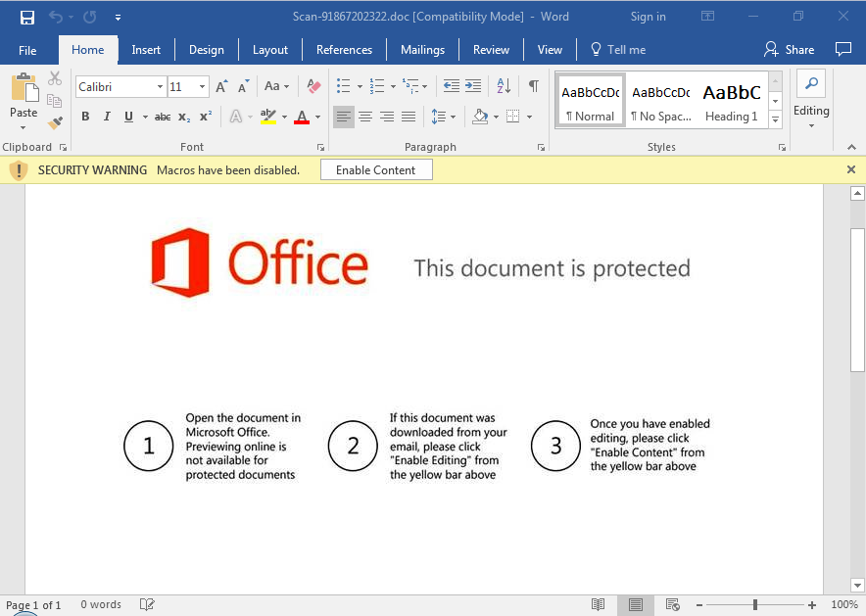Expand the Styles gallery More arrow
The image size is (866, 616).
pyautogui.click(x=775, y=119)
